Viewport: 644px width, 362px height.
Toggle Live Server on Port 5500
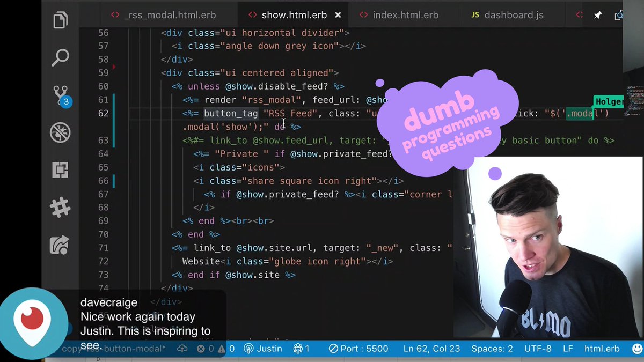point(358,349)
